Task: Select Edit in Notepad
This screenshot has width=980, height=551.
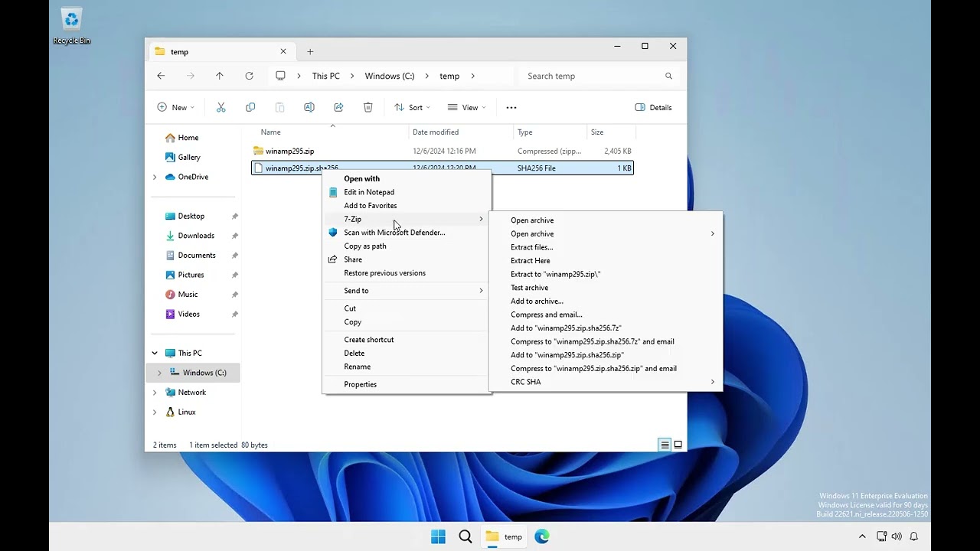Action: click(407, 192)
